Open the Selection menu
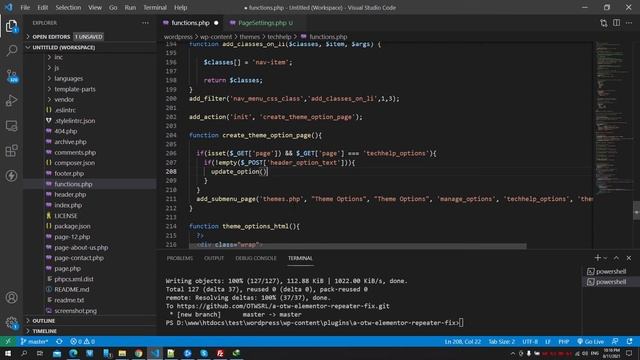640x360 pixels. [68, 7]
